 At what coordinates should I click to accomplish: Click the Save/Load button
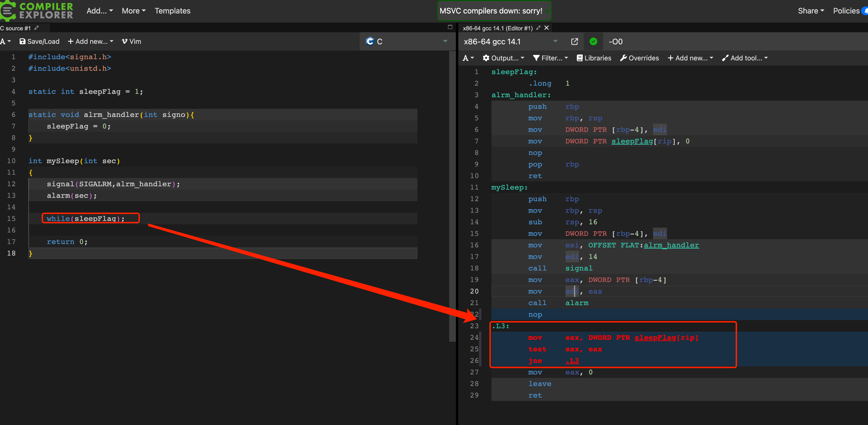point(39,41)
